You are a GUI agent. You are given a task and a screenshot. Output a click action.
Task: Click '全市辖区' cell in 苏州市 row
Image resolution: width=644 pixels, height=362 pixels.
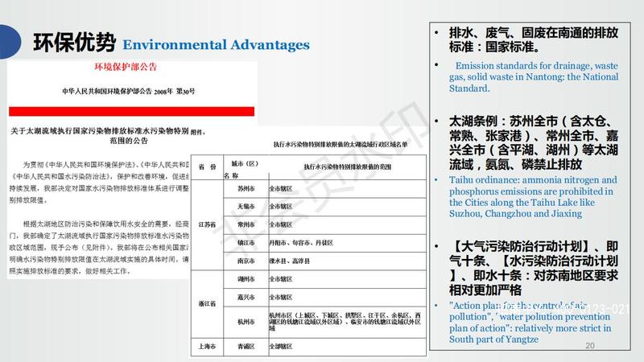pos(347,189)
